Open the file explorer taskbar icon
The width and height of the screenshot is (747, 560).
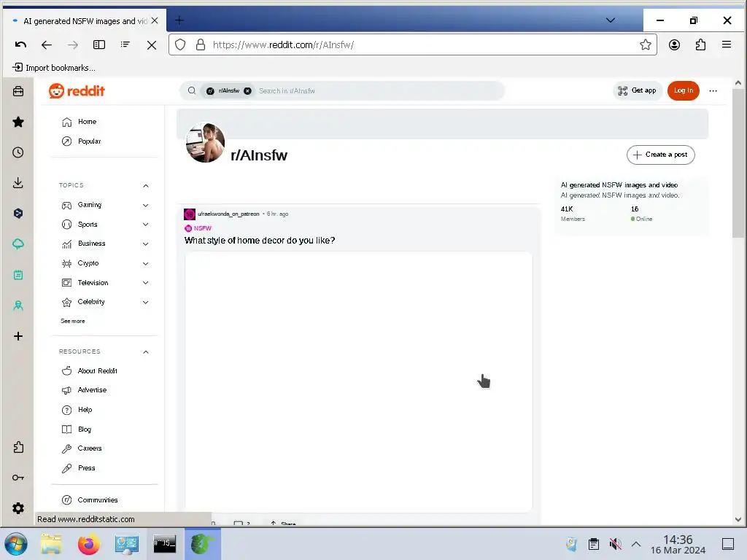(x=51, y=544)
